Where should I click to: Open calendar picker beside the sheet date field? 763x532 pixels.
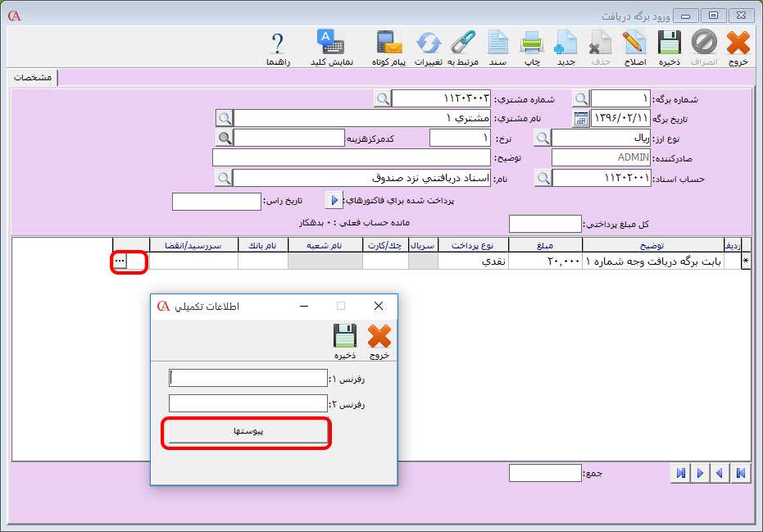click(580, 118)
